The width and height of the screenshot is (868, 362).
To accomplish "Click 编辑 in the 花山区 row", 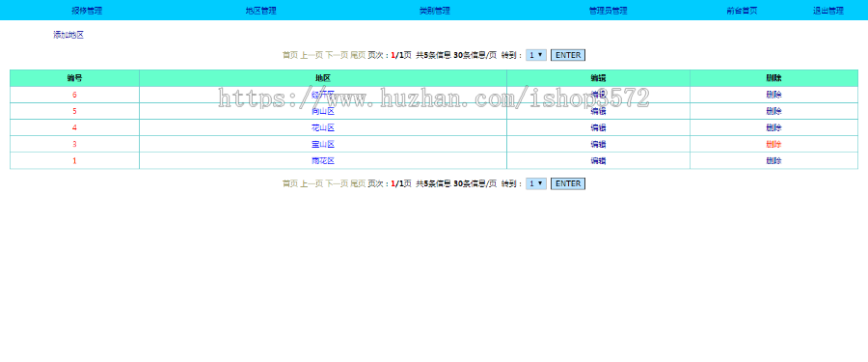I will click(x=598, y=128).
